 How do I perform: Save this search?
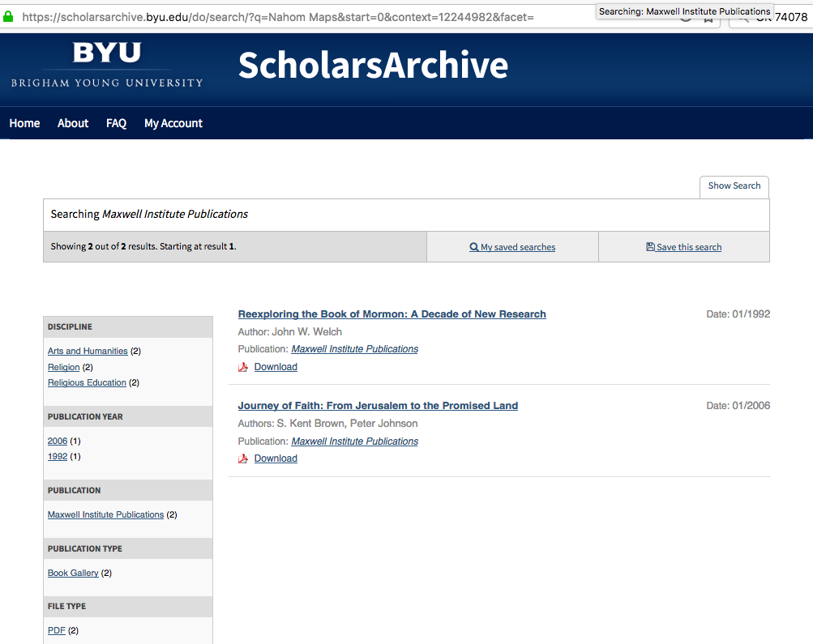(683, 247)
